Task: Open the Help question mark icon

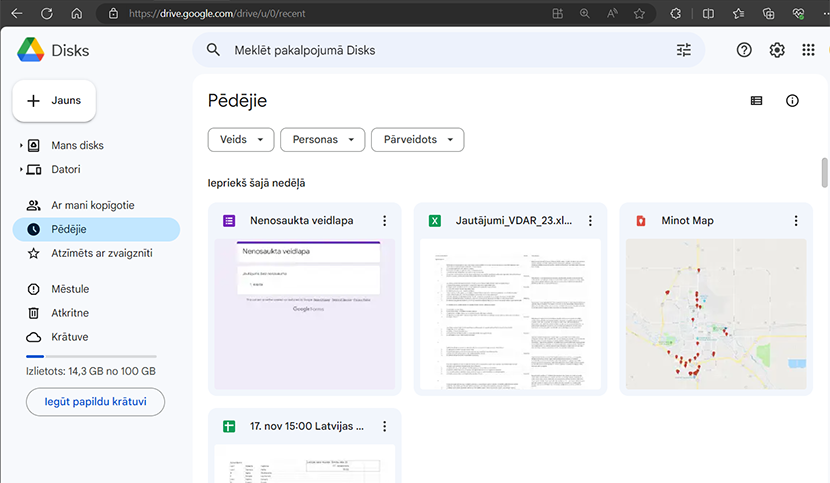Action: [744, 50]
